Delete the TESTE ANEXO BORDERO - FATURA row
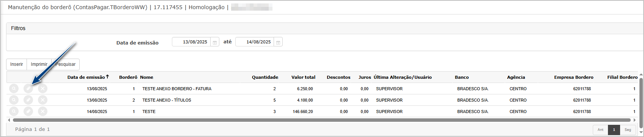This screenshot has width=644, height=137. point(43,89)
